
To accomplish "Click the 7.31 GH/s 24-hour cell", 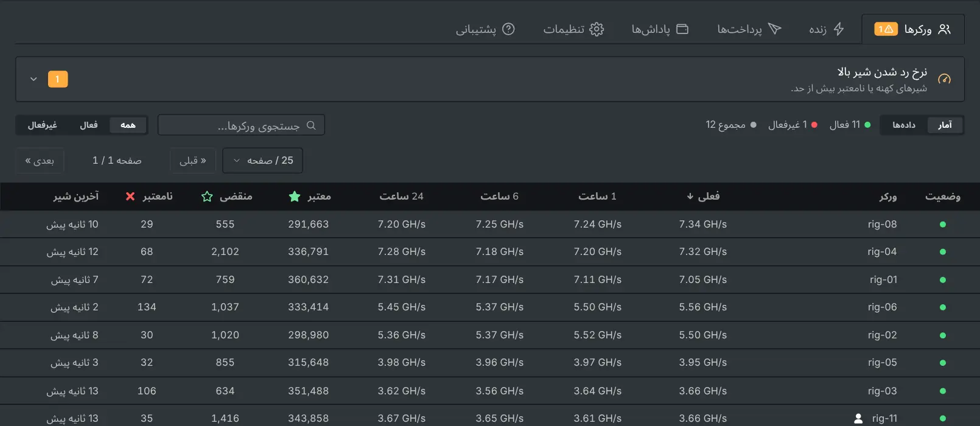I will (401, 279).
